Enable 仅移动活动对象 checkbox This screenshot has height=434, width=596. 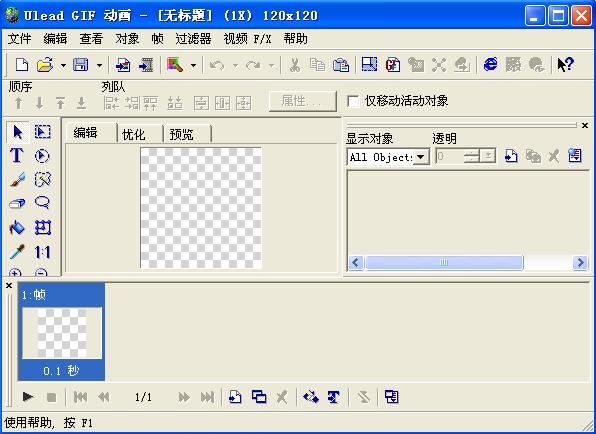click(353, 101)
